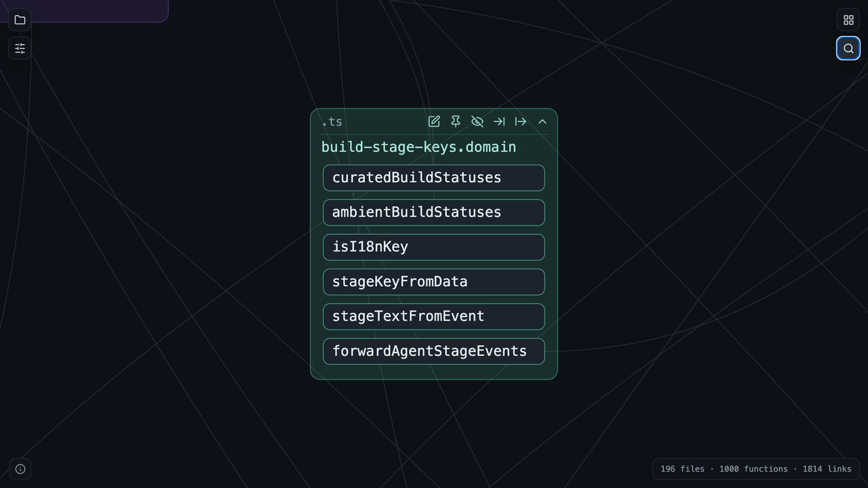Click the .ts extension label

click(x=332, y=122)
